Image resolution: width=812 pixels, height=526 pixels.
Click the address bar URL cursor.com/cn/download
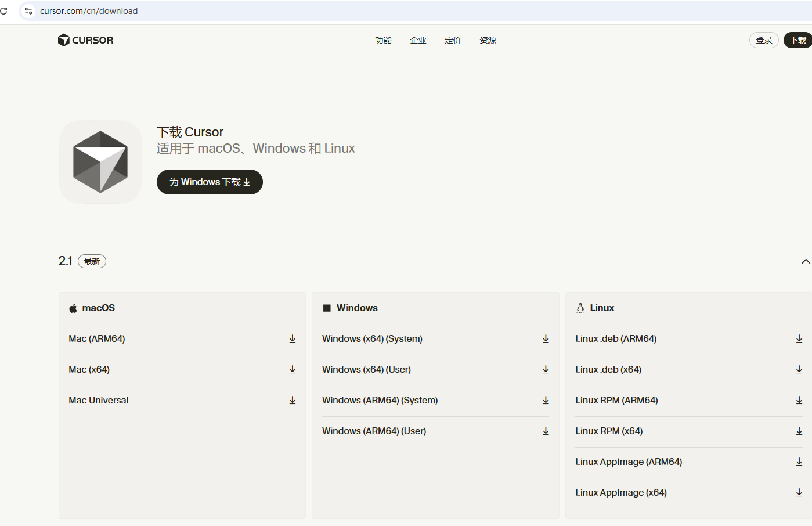(x=89, y=11)
